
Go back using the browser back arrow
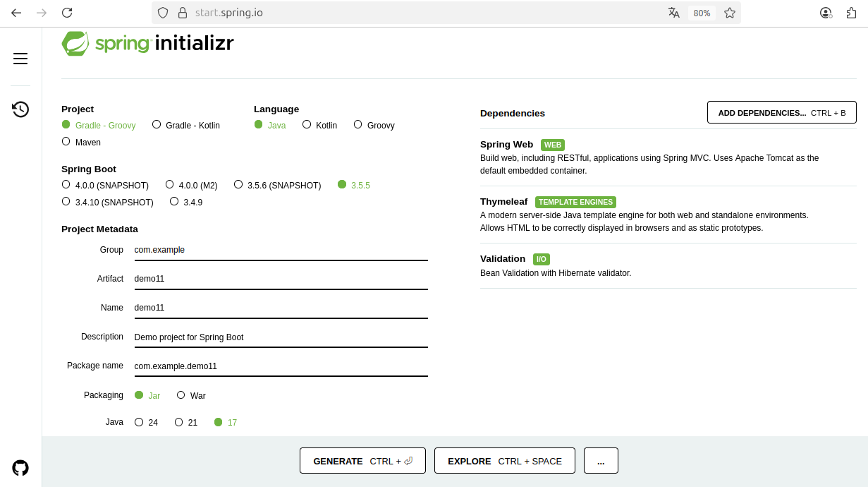[16, 13]
